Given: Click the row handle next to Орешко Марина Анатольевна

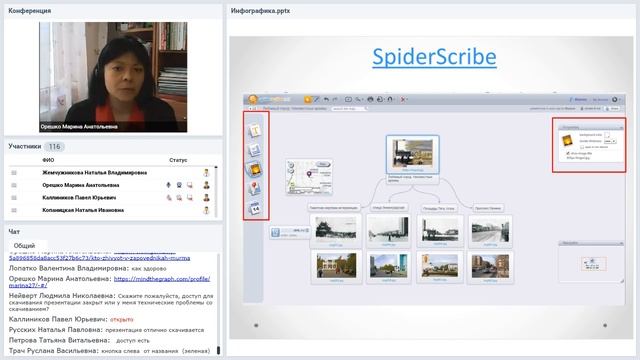Looking at the screenshot, I should pos(14,185).
